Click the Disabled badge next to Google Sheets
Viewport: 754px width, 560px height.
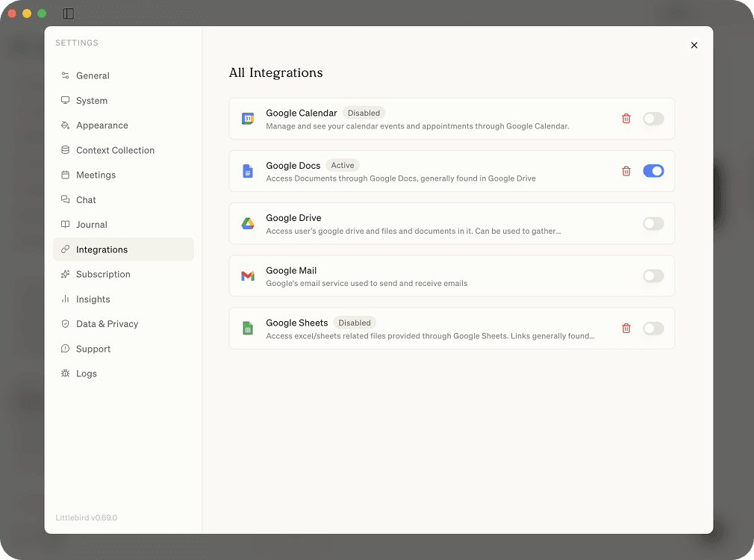point(355,323)
